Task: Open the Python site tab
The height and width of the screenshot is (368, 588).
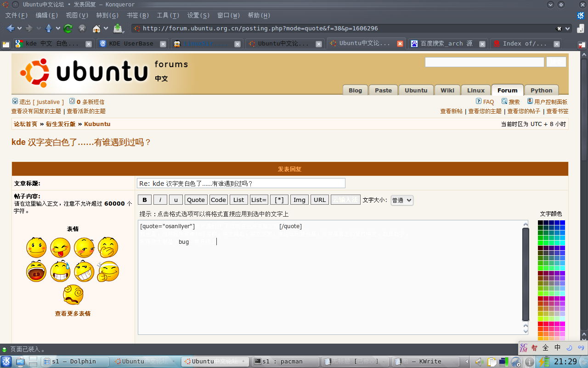Action: coord(541,90)
